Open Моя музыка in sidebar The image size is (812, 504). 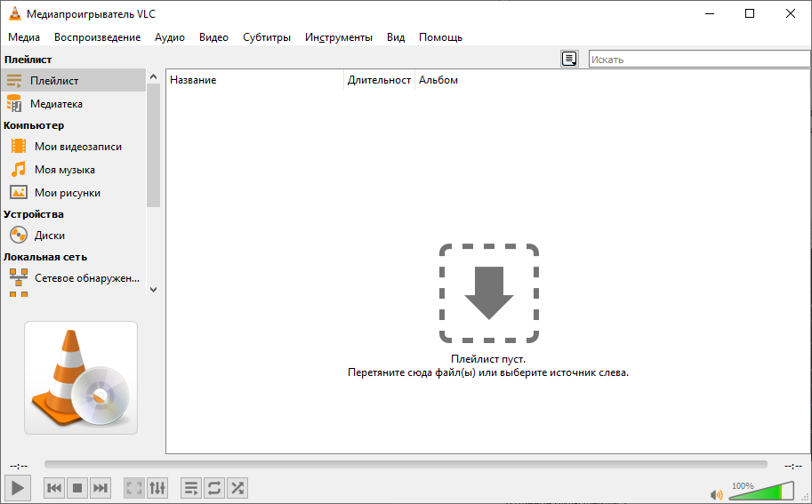pos(74,170)
